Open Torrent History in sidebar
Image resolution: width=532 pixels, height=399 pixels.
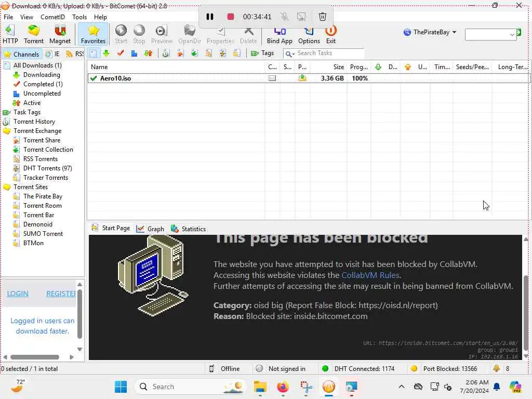(34, 122)
